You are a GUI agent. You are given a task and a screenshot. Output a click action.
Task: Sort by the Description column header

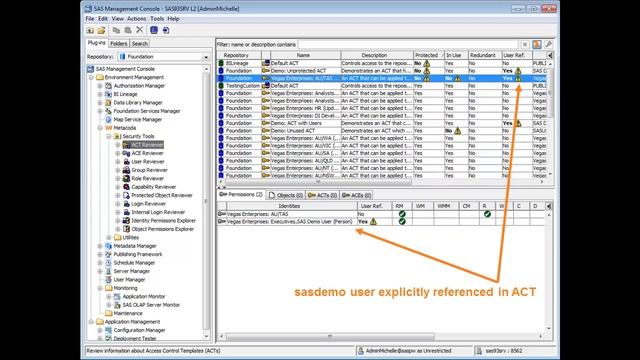click(x=377, y=55)
